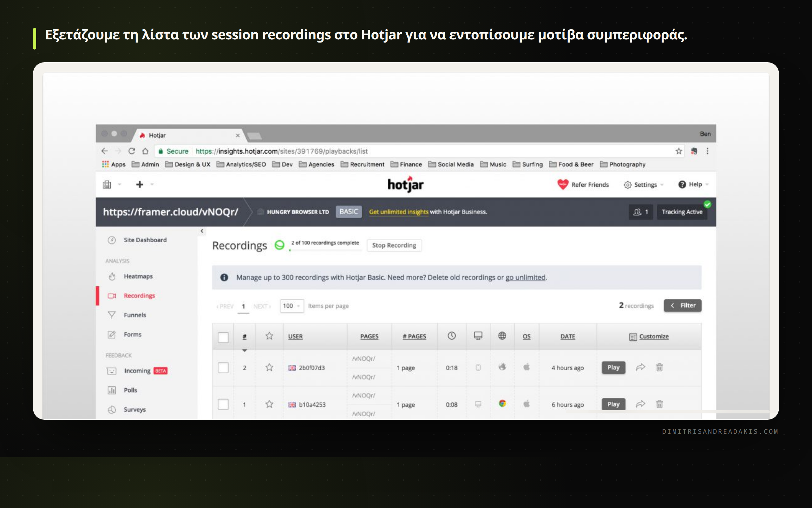
Task: Click the info icon in the notice banner
Action: (224, 277)
